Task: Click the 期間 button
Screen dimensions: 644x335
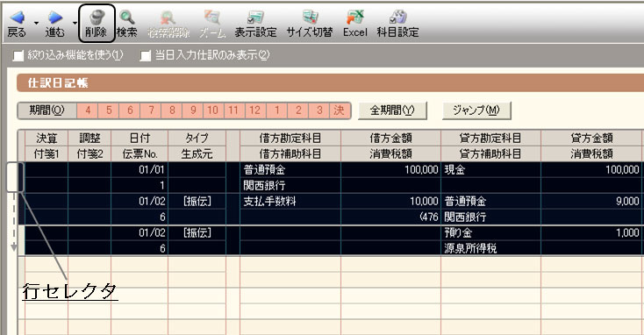Action: point(47,110)
